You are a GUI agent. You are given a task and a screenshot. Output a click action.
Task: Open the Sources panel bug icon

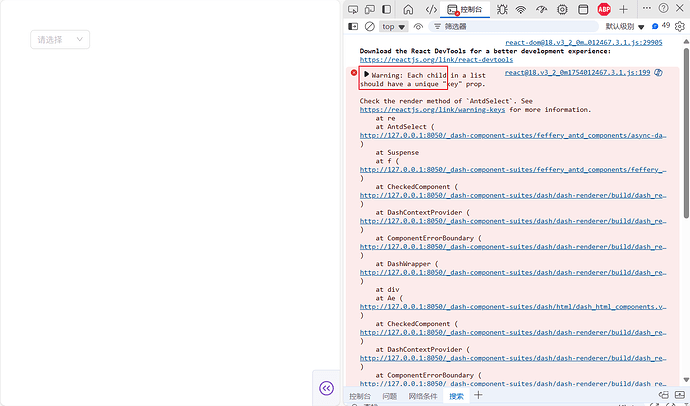click(x=502, y=9)
